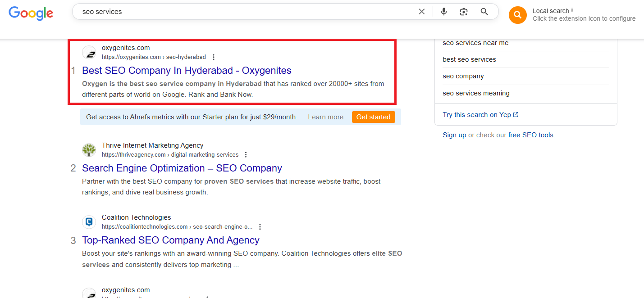The image size is (644, 298).
Task: Click the info icon beside Local search
Action: pyautogui.click(x=572, y=10)
